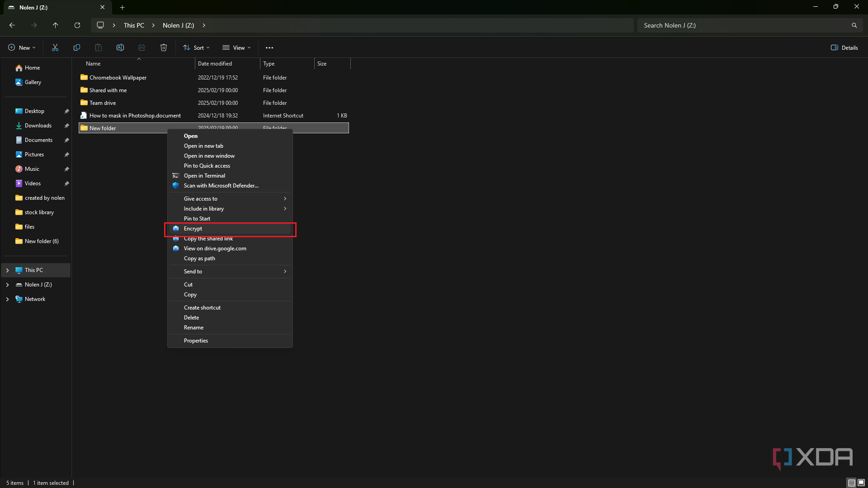Click the Paste clipboard icon in toolbar

[x=99, y=47]
